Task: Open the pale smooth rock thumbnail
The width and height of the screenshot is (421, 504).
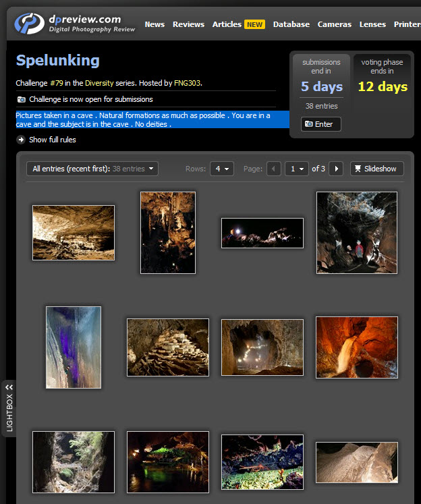Action: [357, 463]
